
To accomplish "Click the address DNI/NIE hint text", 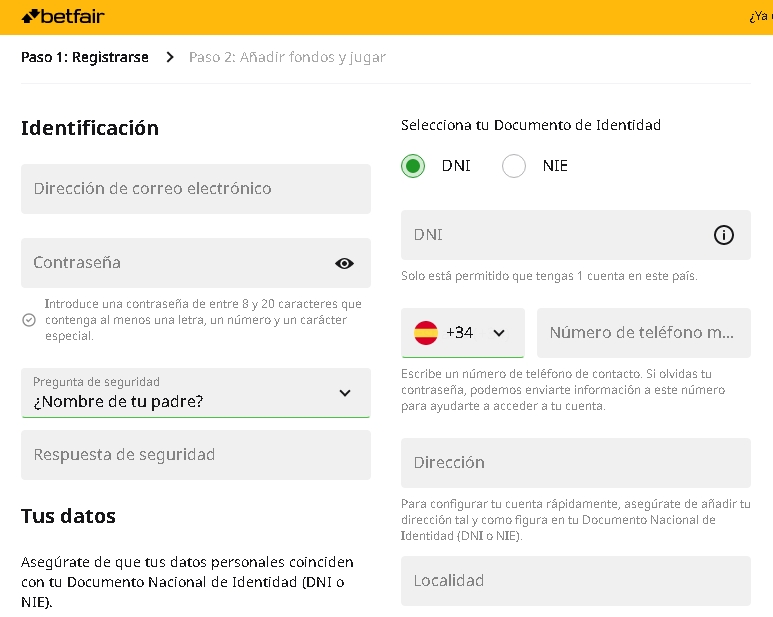I will [x=576, y=520].
